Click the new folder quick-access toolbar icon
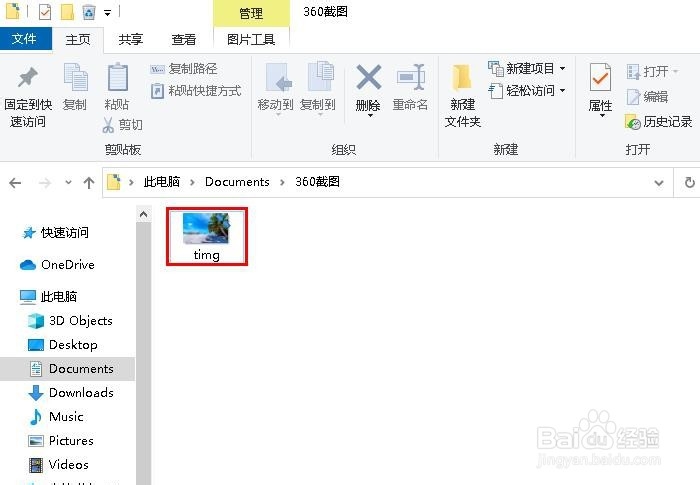 (x=67, y=13)
